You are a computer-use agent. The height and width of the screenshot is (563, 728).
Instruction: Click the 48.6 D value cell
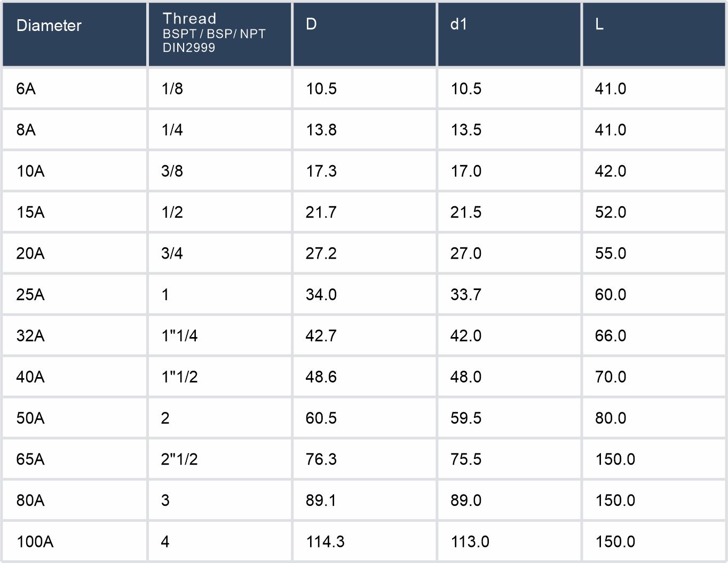click(321, 377)
